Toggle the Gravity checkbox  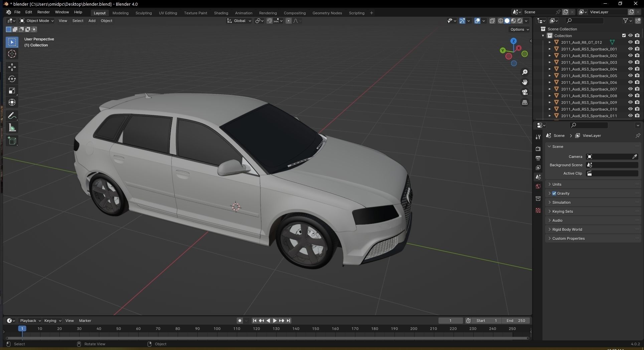(554, 193)
